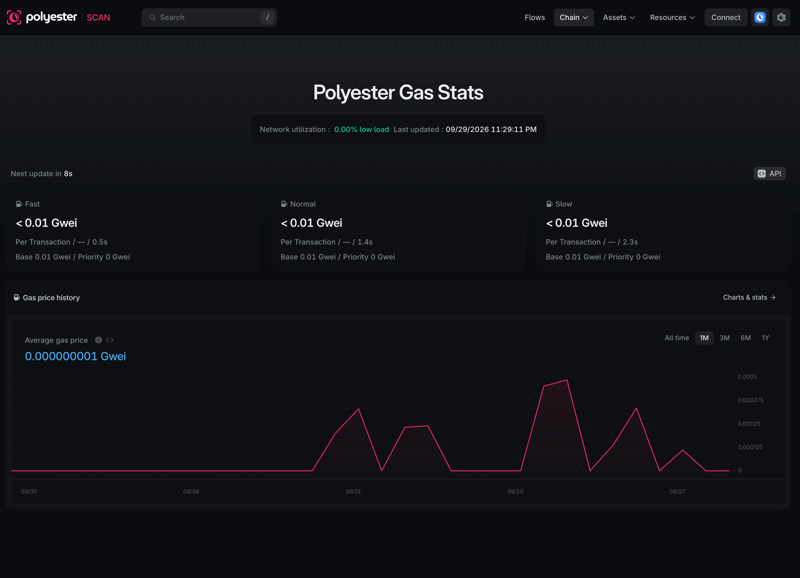Click the 08/30 date label on chart axis
This screenshot has width=800, height=578.
point(29,492)
